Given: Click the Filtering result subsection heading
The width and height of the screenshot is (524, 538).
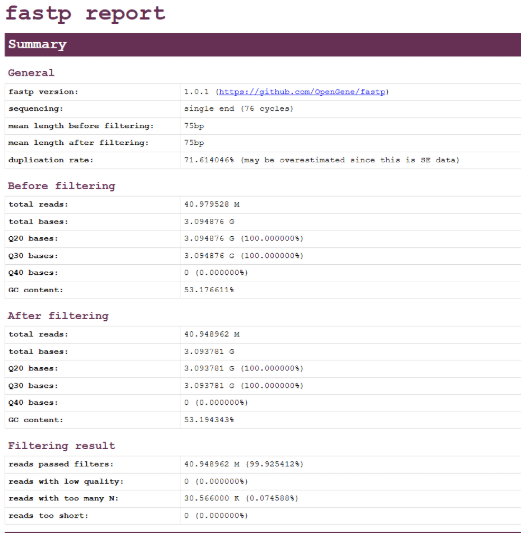Looking at the screenshot, I should point(61,446).
